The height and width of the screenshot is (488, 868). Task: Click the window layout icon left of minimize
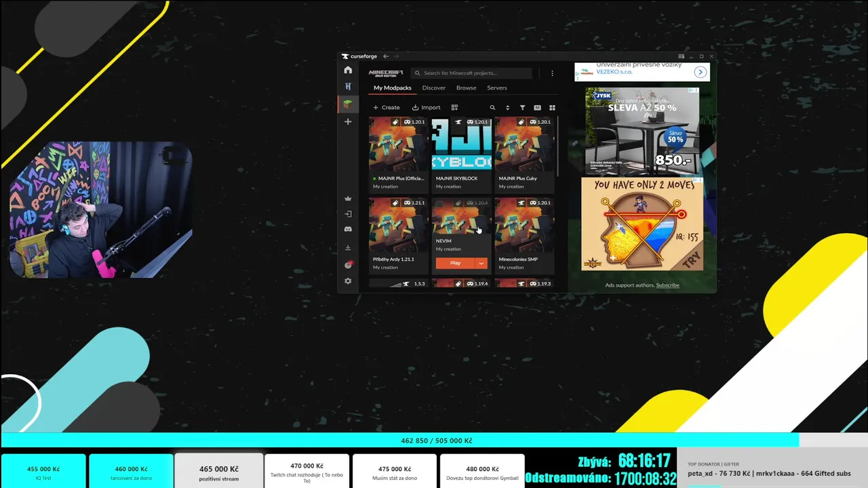click(682, 56)
